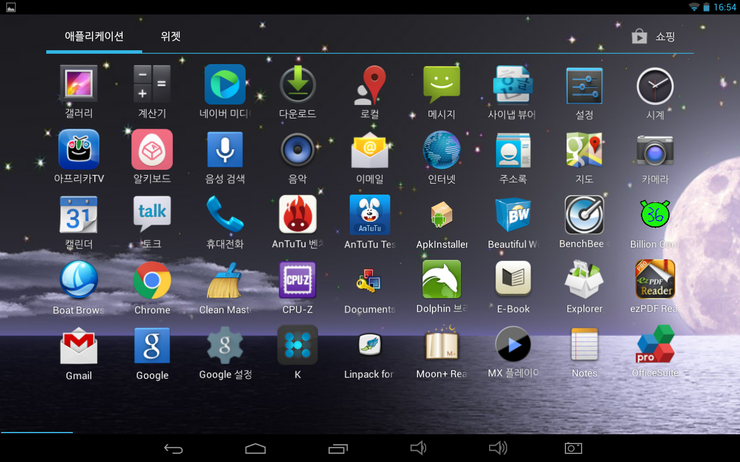Open the 휴대전화 phone app
Screen dimensions: 740x462
click(x=225, y=215)
